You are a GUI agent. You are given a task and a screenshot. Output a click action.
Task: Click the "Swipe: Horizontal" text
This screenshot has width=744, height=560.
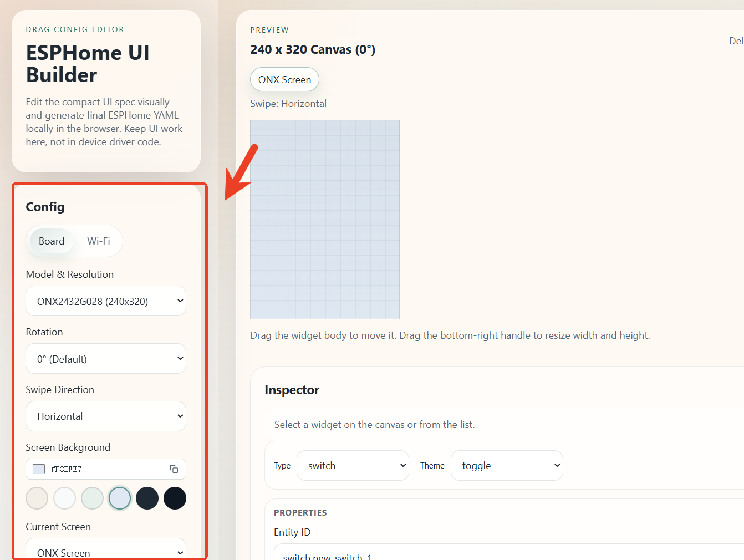click(288, 104)
